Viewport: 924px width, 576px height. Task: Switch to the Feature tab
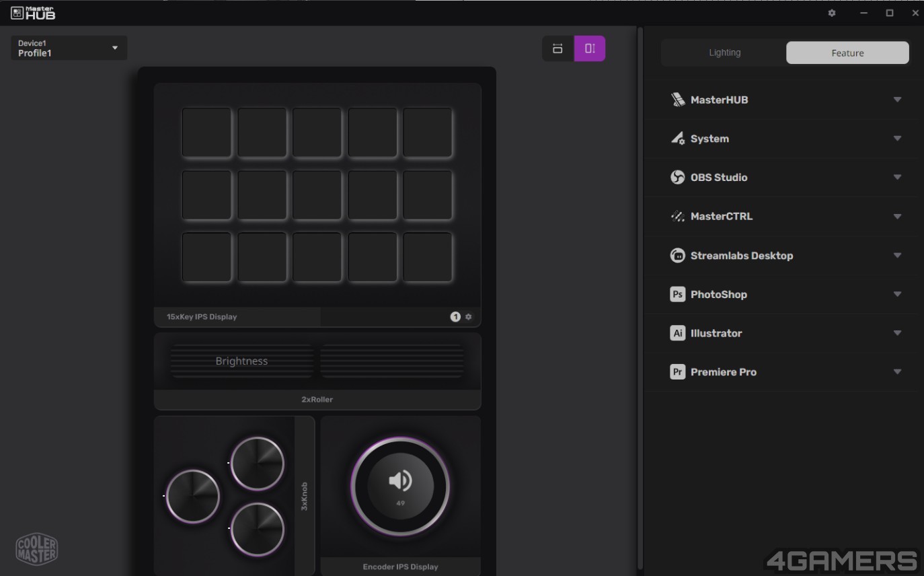pos(847,52)
